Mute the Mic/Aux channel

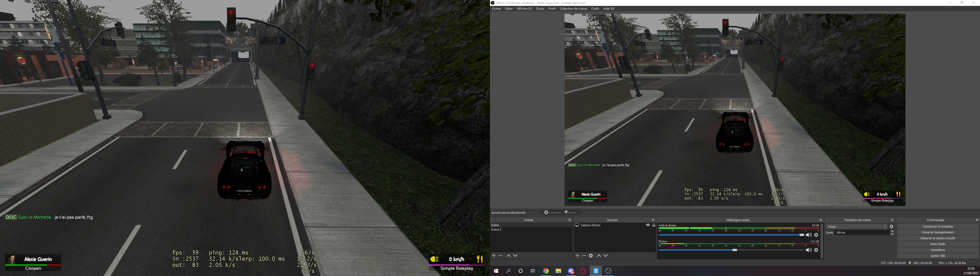click(x=808, y=250)
